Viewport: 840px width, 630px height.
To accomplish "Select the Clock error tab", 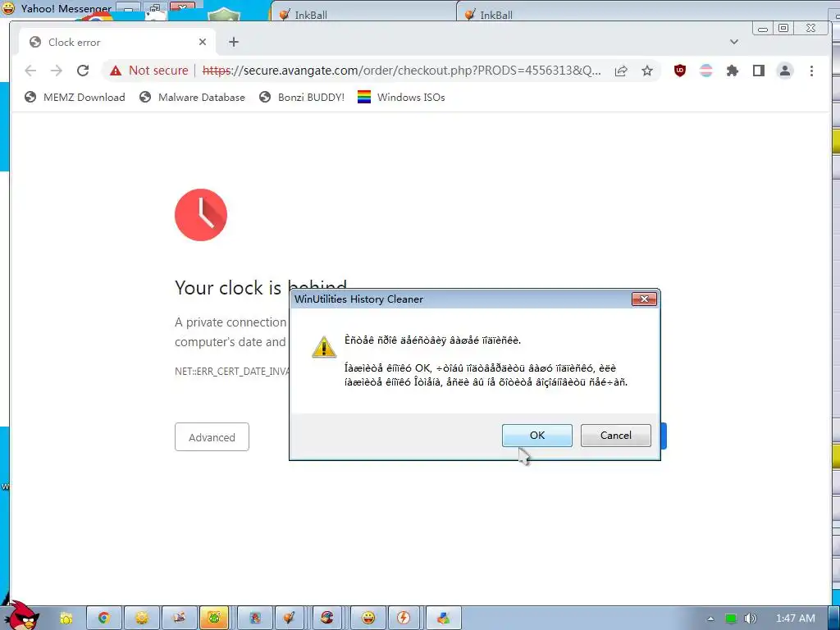I will pyautogui.click(x=117, y=42).
